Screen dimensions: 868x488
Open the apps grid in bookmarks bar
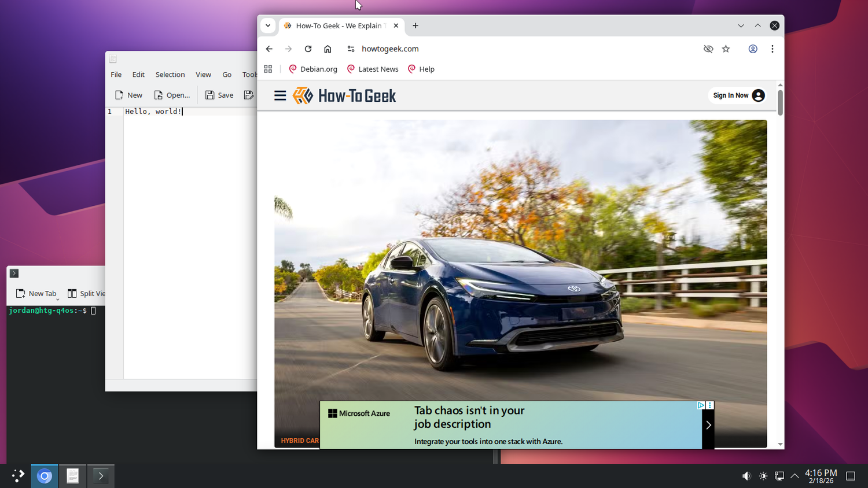[268, 69]
